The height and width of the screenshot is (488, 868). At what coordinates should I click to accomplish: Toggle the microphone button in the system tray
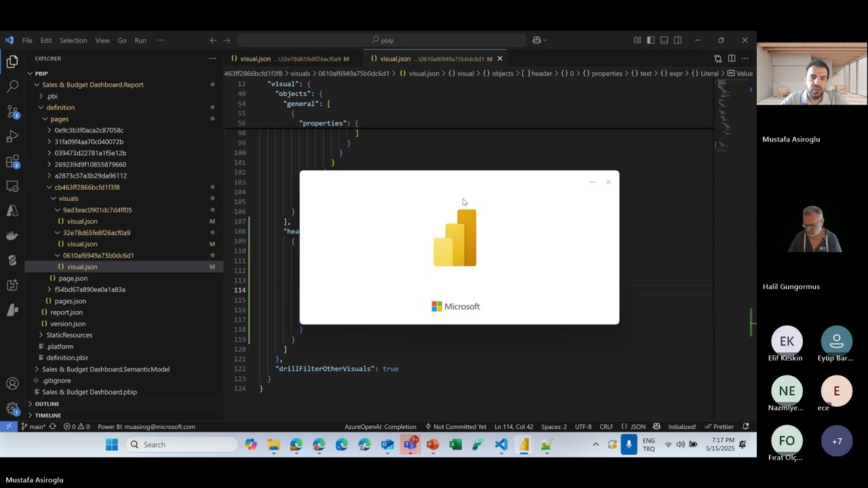(x=629, y=445)
